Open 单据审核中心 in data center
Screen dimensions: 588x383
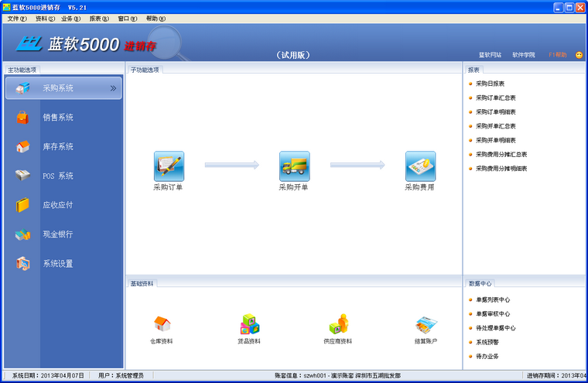[493, 314]
